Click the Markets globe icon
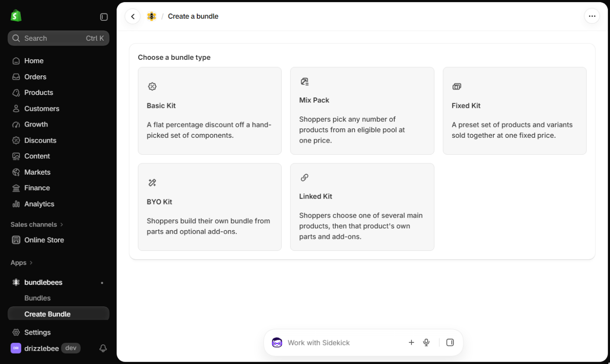 pyautogui.click(x=16, y=172)
